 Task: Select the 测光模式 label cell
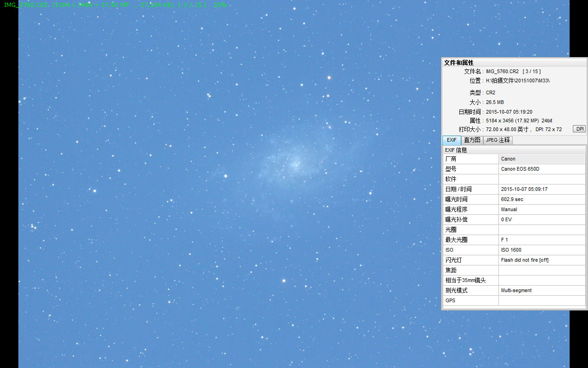(471, 290)
